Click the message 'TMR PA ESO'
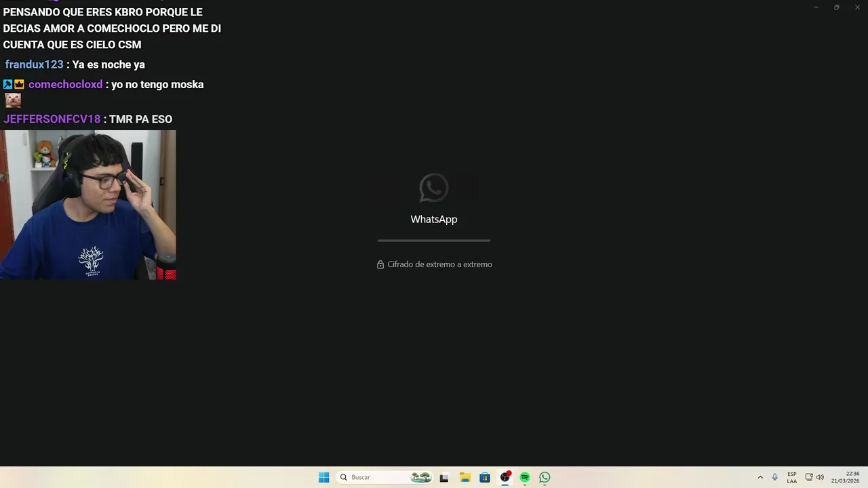 (140, 119)
